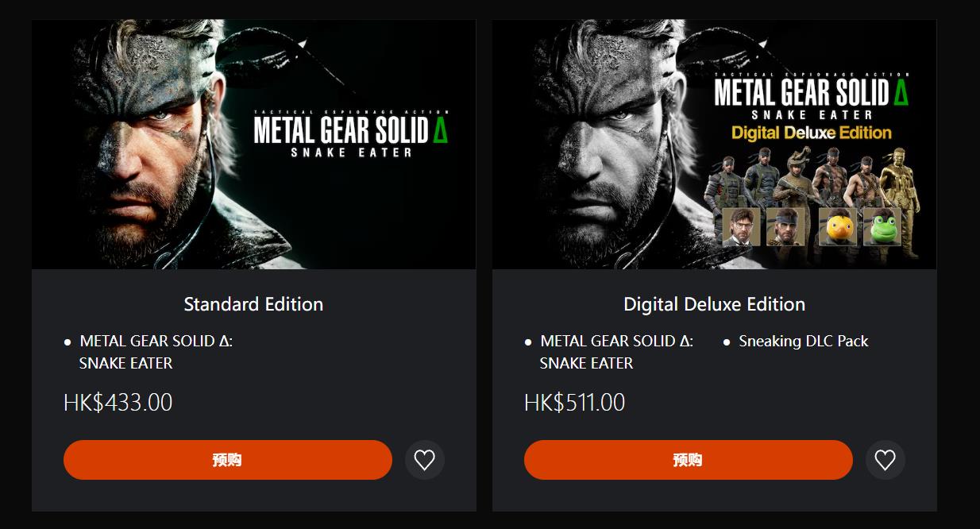Select the bandana Snake portrait icon
Viewport: 980px width, 529px height.
pos(785,227)
